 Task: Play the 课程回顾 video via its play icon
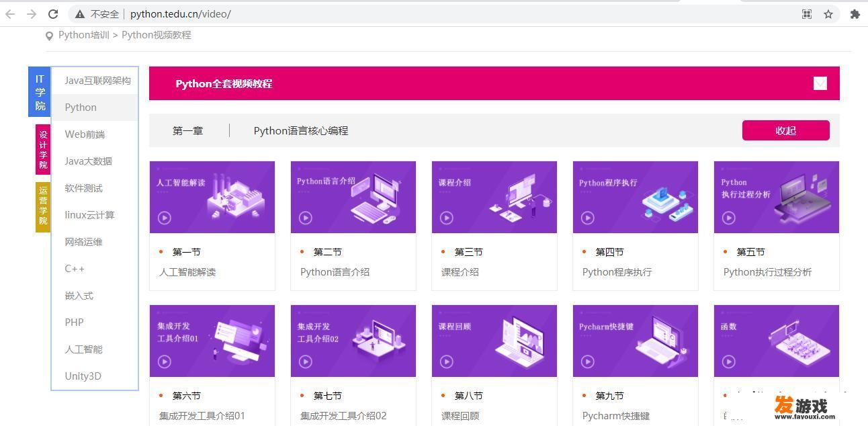click(x=447, y=361)
